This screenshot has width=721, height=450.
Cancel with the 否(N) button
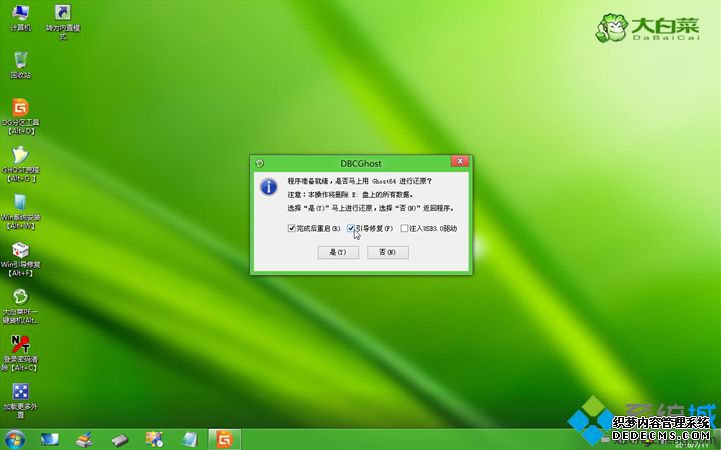coord(388,252)
